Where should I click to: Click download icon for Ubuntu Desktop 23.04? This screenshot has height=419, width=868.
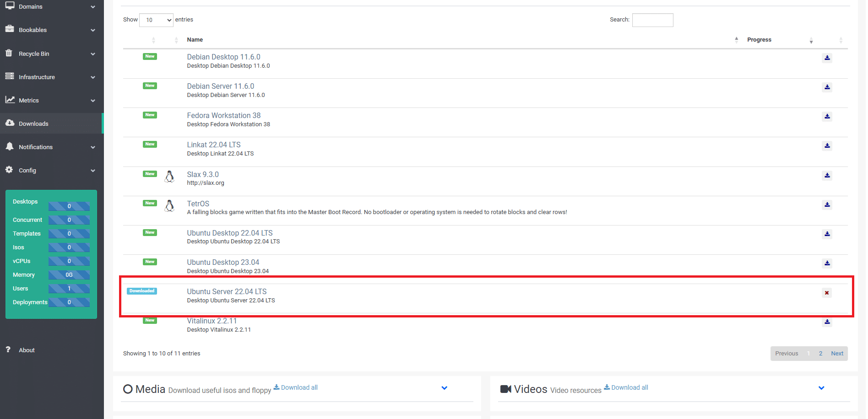click(x=827, y=263)
